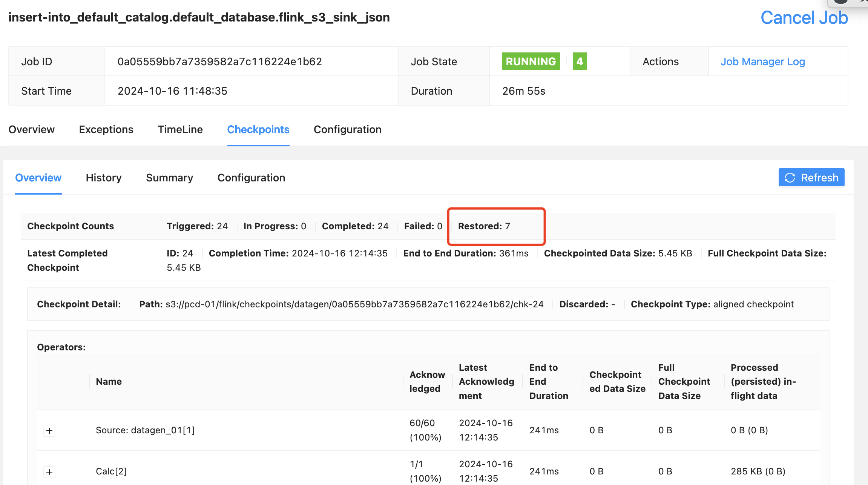Open the checkpoint Summary tab
Image resolution: width=868 pixels, height=485 pixels.
(x=169, y=178)
